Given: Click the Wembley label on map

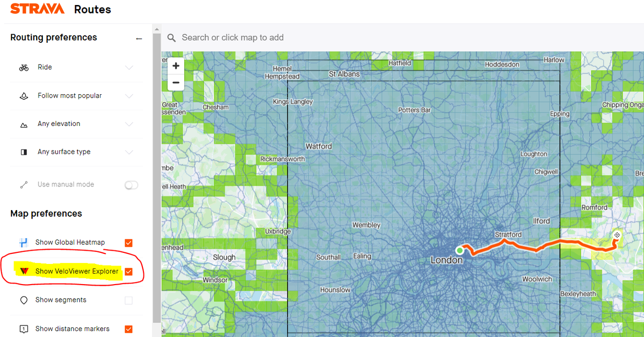Looking at the screenshot, I should 366,225.
